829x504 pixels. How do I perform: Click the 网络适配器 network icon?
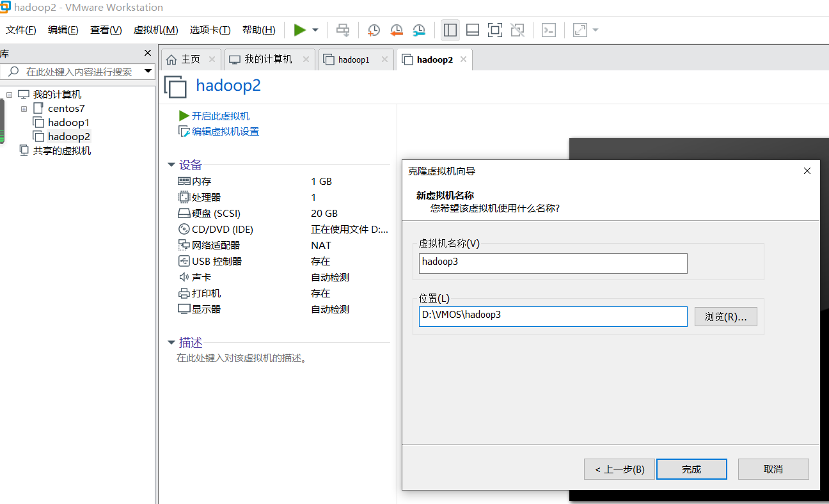184,246
